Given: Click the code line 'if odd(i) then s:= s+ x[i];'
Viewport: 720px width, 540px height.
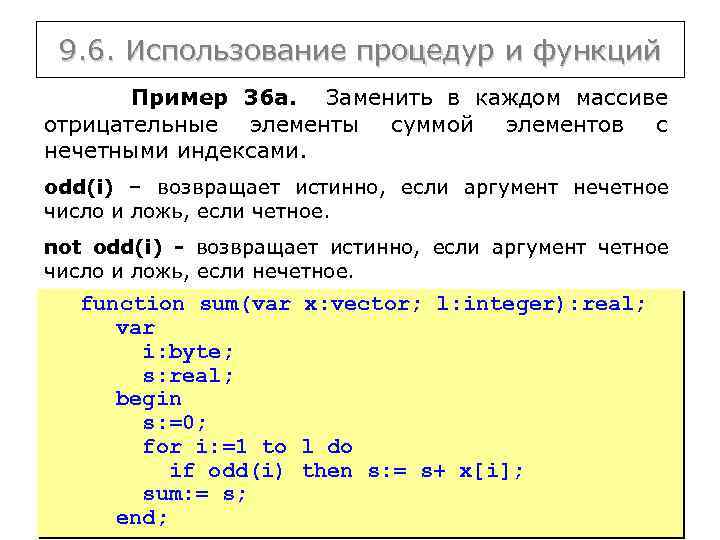Looking at the screenshot, I should point(346,471).
